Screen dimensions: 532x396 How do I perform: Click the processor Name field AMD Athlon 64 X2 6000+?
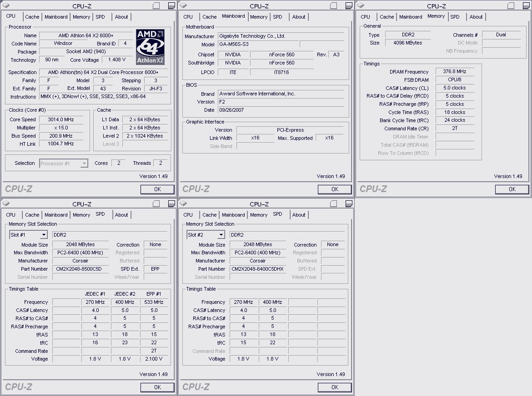coord(86,35)
